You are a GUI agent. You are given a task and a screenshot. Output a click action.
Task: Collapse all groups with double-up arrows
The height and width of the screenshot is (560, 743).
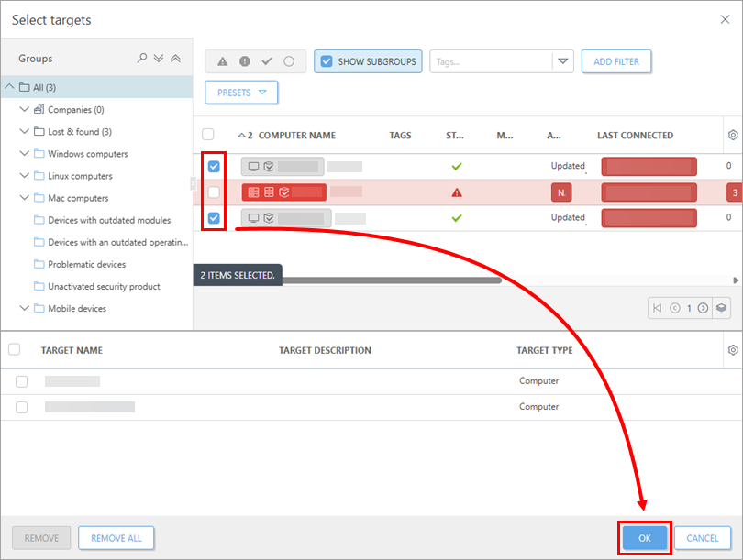pyautogui.click(x=176, y=59)
